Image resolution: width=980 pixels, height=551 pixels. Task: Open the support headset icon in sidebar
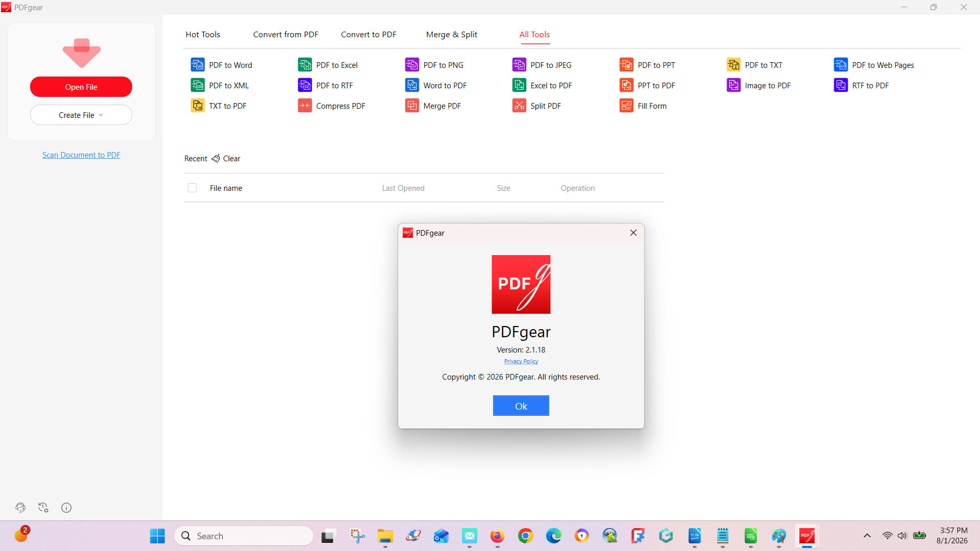pos(20,508)
